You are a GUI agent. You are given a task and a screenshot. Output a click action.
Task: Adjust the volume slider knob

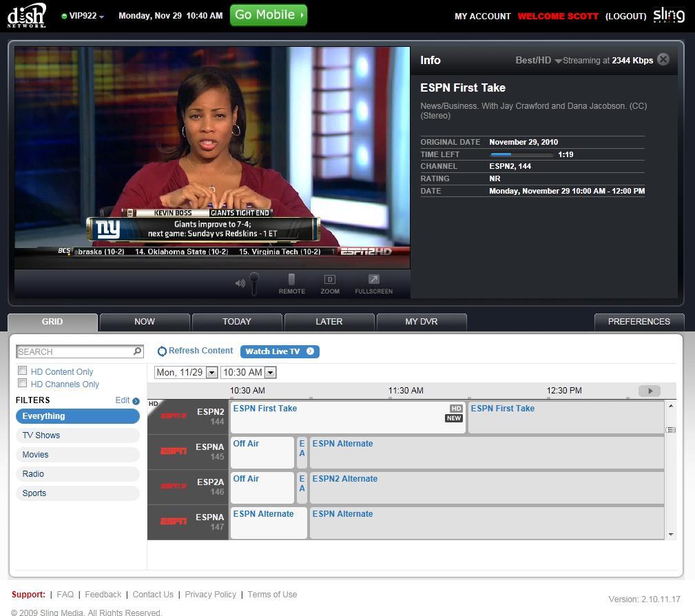(x=254, y=278)
